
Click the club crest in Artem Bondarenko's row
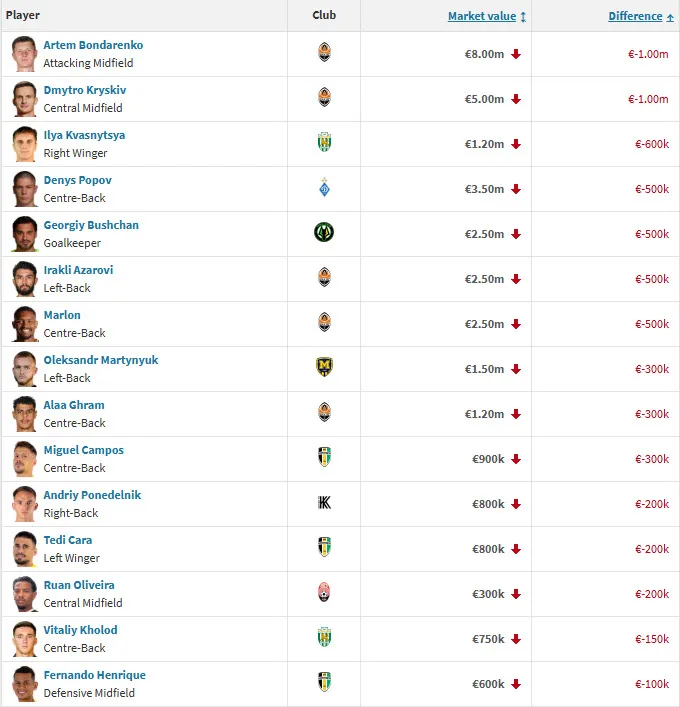(x=324, y=53)
